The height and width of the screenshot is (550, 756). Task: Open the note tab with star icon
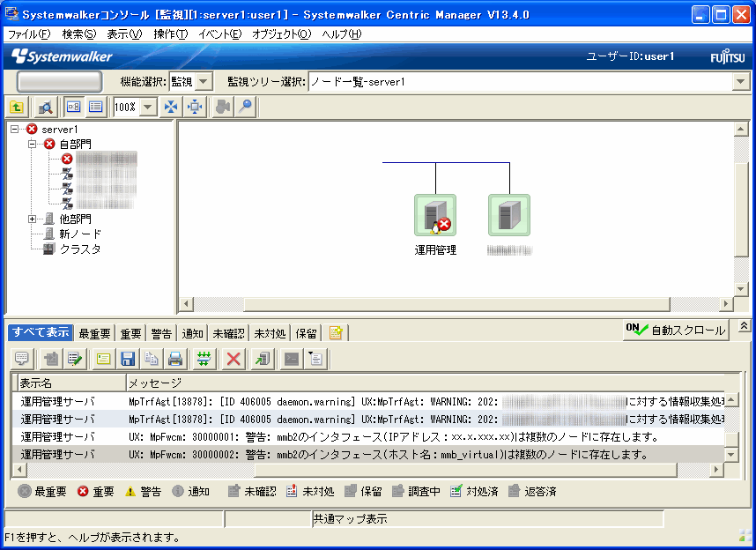[336, 332]
